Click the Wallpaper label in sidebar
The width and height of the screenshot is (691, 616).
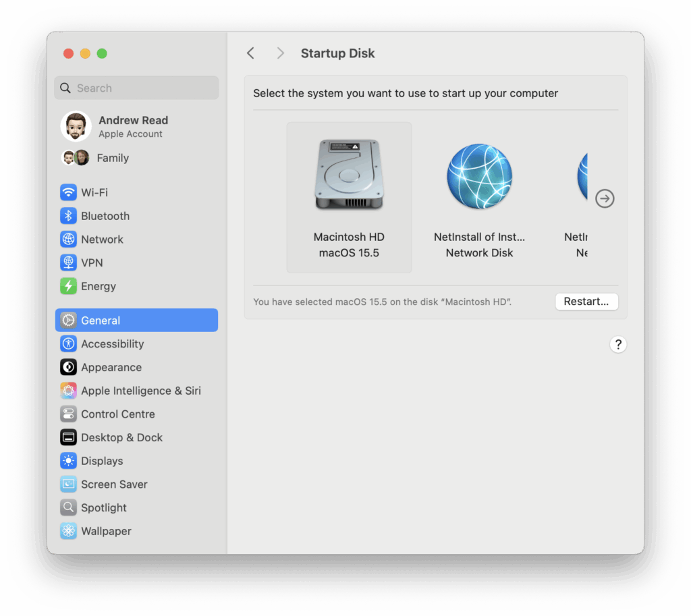106,531
